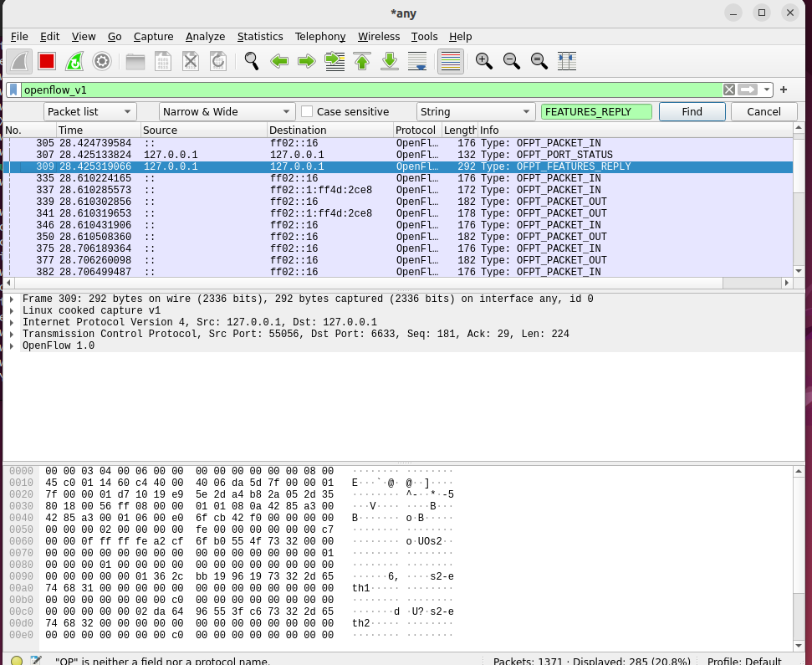Jump to the last packet
812x665 pixels.
click(x=390, y=62)
